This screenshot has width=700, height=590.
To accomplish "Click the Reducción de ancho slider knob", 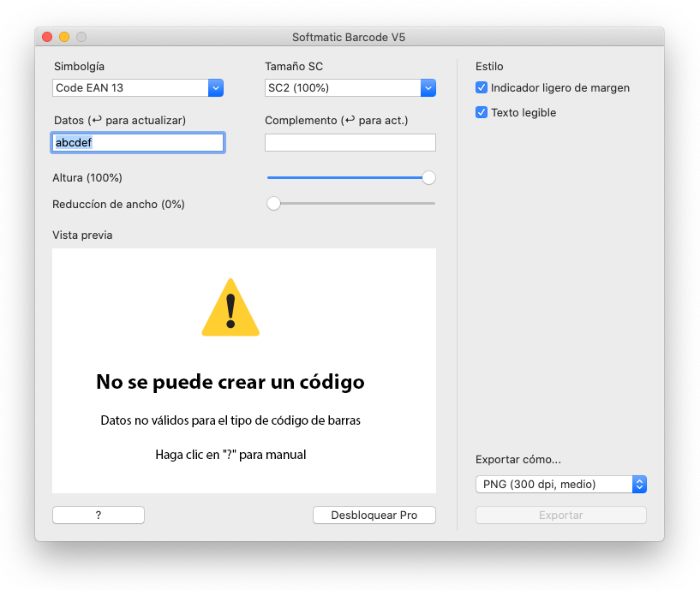I will [x=273, y=204].
